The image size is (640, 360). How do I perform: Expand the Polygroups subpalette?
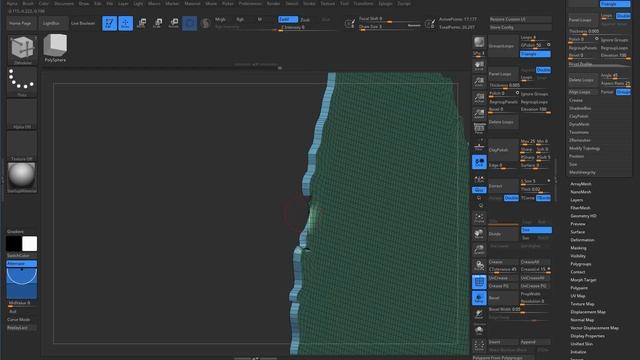click(581, 264)
